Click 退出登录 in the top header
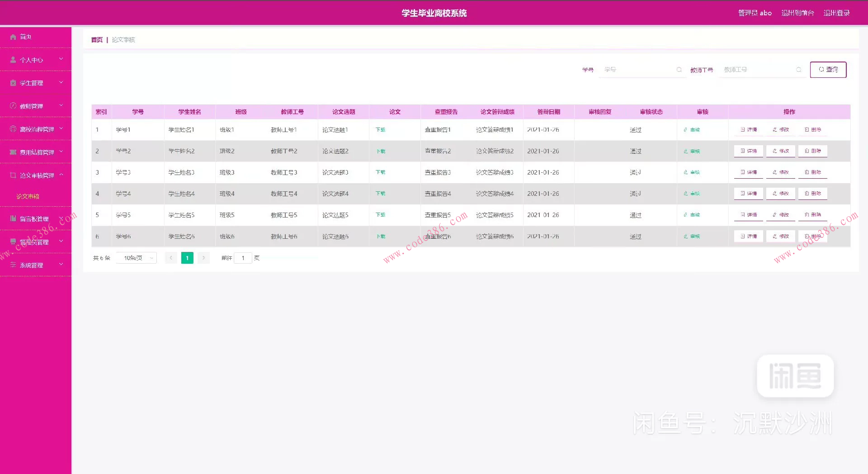The image size is (868, 474). (836, 13)
